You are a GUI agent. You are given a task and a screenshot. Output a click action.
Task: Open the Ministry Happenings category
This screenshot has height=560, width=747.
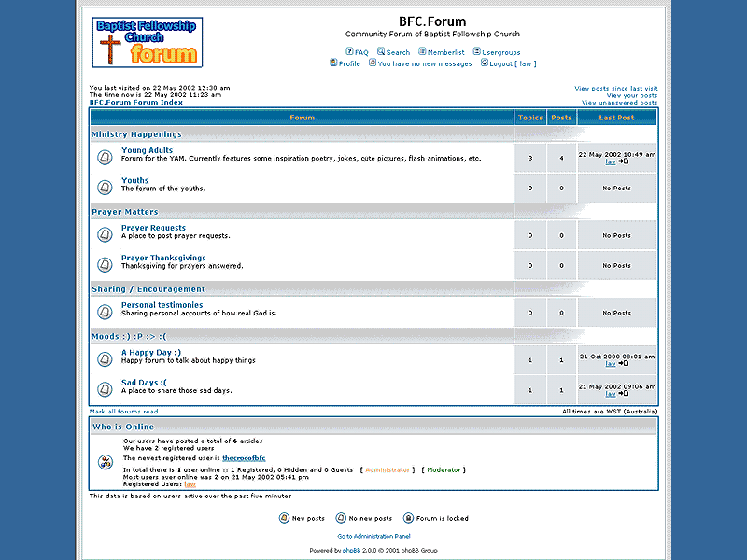pyautogui.click(x=136, y=134)
